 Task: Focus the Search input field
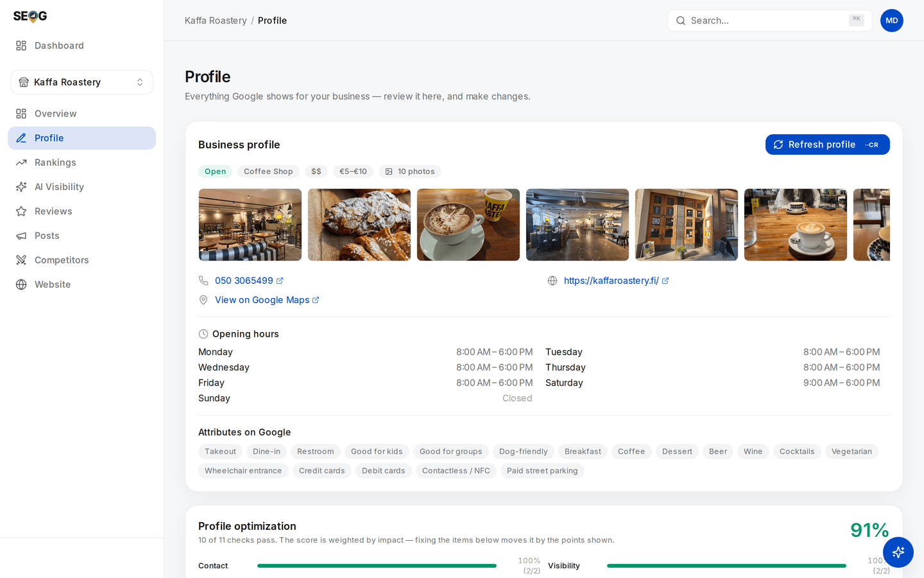coord(769,21)
